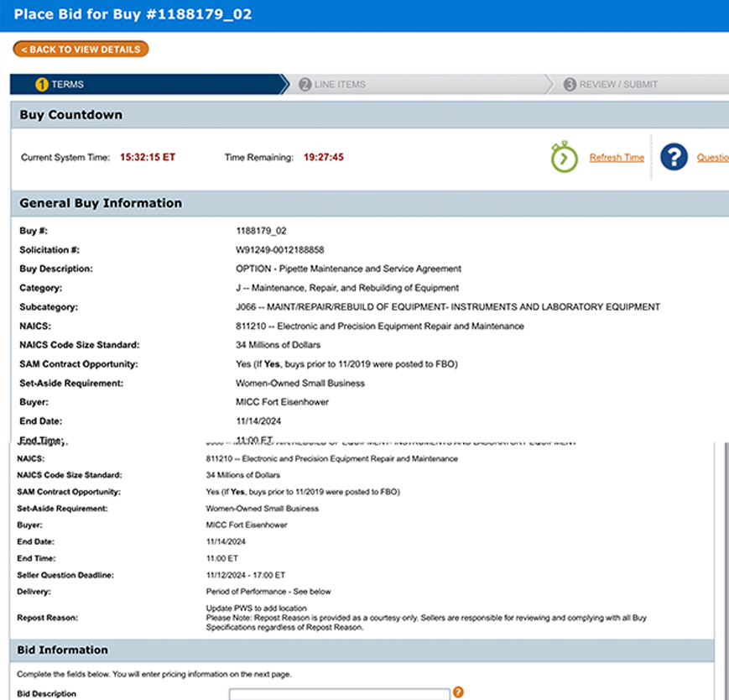This screenshot has height=700, width=729.
Task: Click the Refresh Time link
Action: click(x=617, y=158)
